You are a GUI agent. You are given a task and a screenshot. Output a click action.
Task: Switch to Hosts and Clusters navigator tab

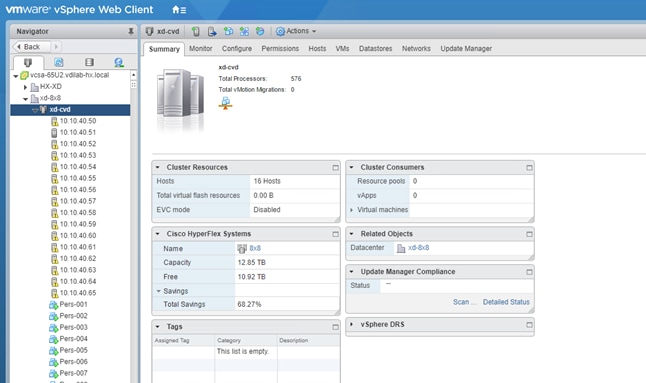click(x=28, y=63)
